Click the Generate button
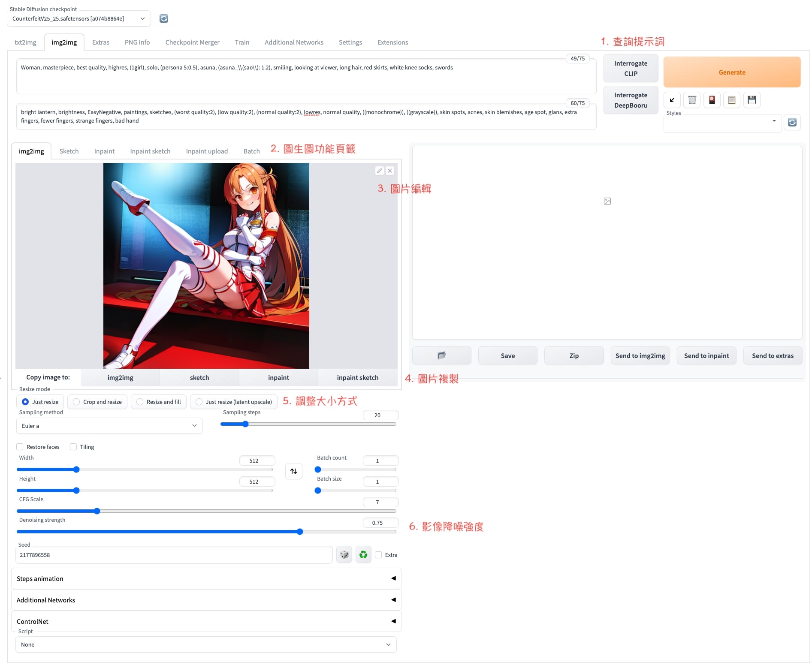This screenshot has height=665, width=812. coord(732,72)
